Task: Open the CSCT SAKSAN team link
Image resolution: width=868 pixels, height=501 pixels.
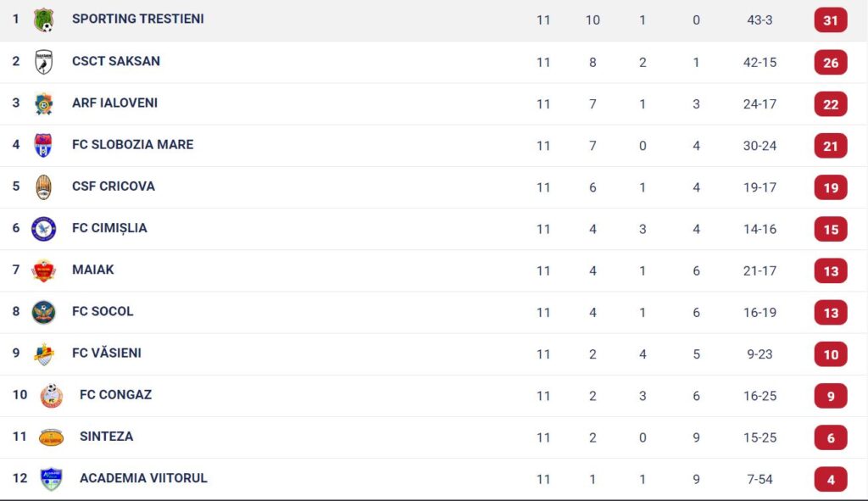Action: click(115, 61)
